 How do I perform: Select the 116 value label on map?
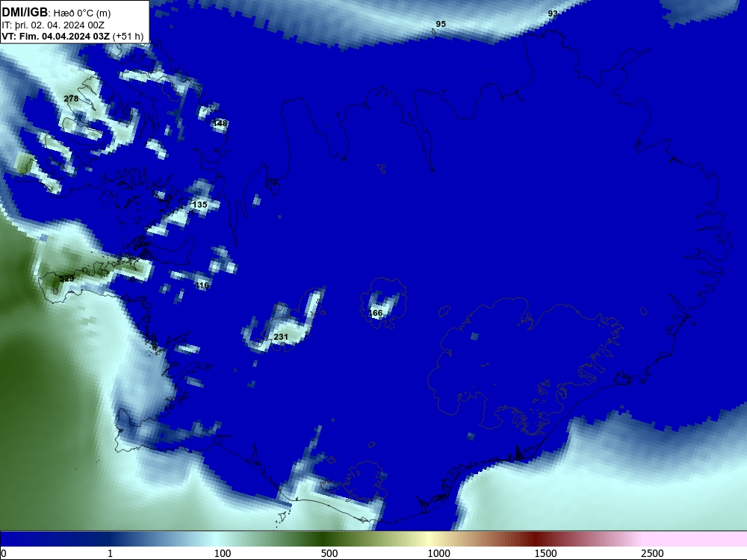(x=202, y=285)
